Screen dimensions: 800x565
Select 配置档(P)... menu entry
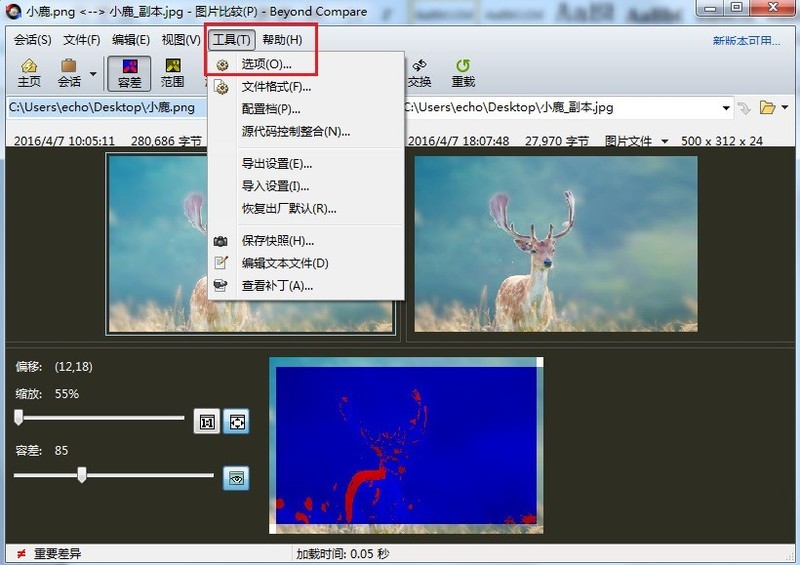click(306, 109)
